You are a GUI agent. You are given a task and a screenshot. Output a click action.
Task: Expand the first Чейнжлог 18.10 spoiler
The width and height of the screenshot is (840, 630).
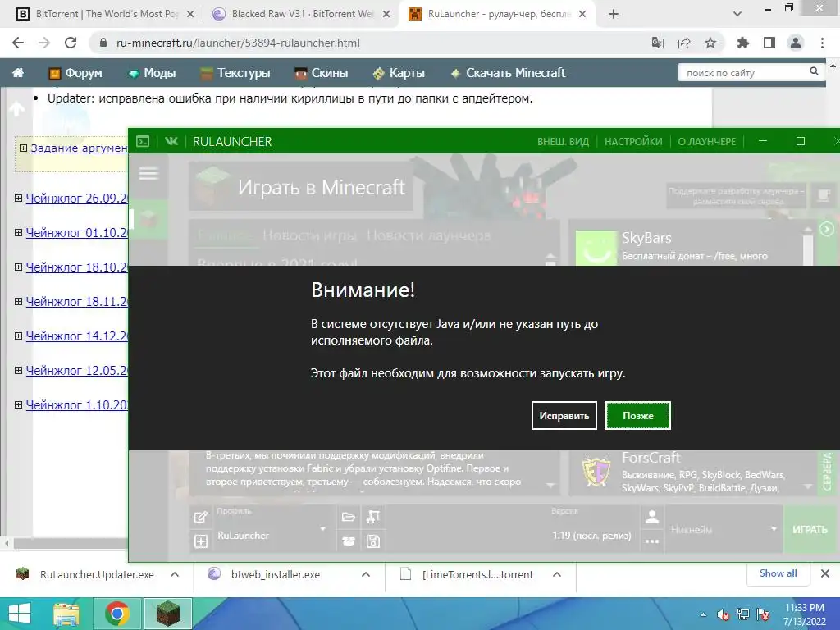tap(18, 267)
